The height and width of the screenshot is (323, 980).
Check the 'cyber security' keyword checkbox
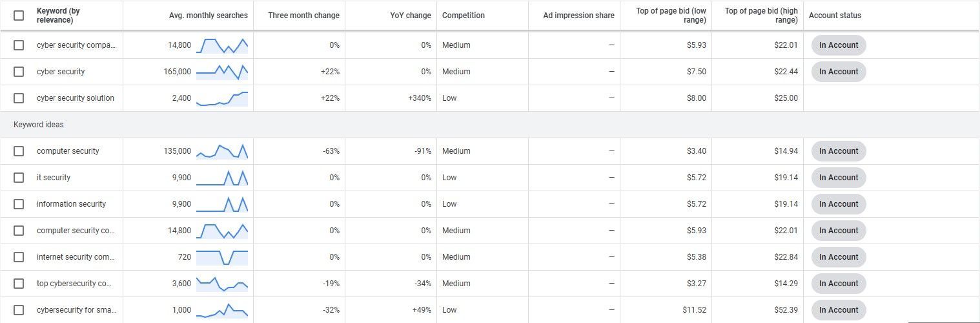pos(19,72)
